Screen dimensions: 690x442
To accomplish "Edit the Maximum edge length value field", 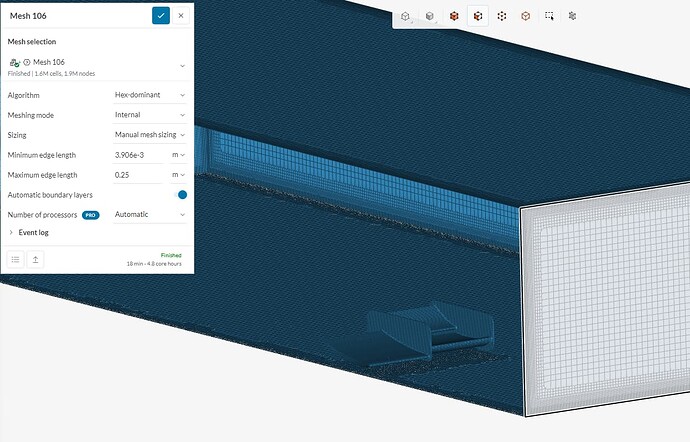I will click(x=139, y=175).
